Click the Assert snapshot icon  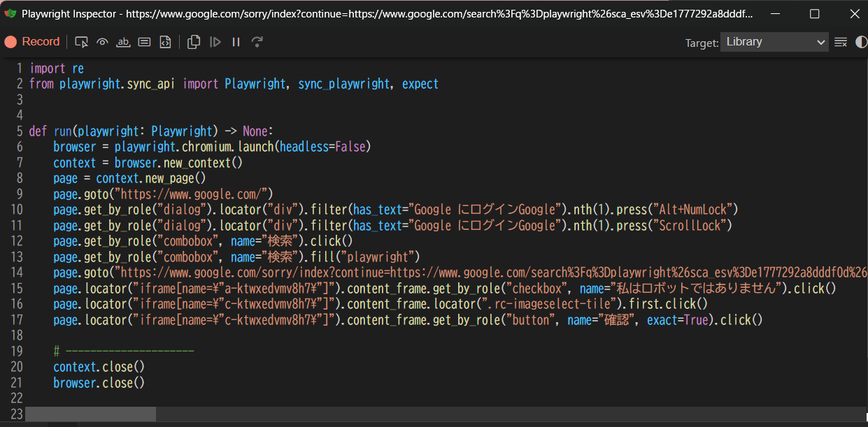pyautogui.click(x=165, y=42)
